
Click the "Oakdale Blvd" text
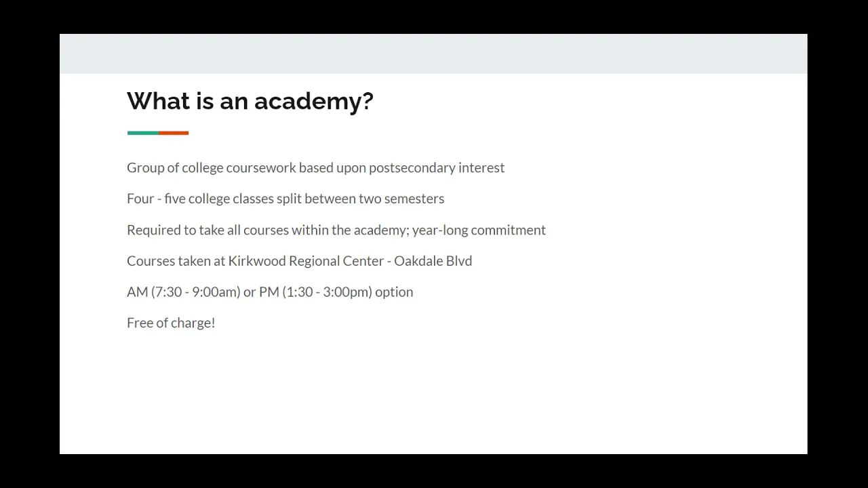click(x=433, y=261)
